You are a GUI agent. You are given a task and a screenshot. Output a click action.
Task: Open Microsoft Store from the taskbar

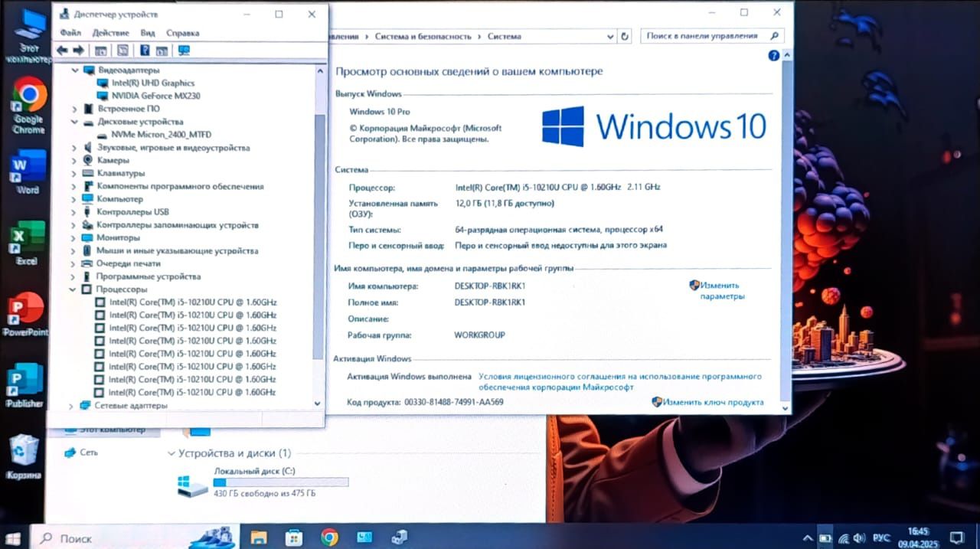click(x=294, y=538)
